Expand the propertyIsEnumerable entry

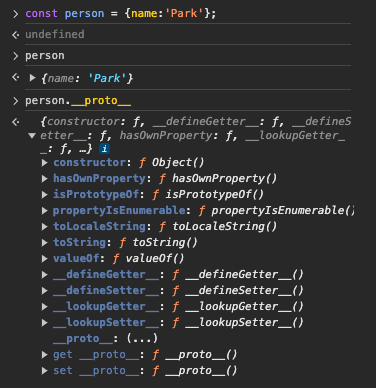[x=44, y=211]
